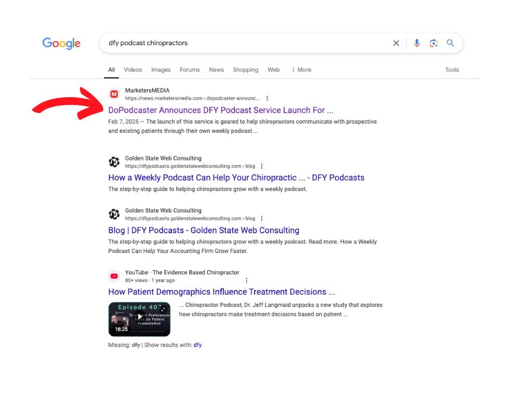Start voice search with microphone icon
This screenshot has width=532, height=399.
point(417,43)
